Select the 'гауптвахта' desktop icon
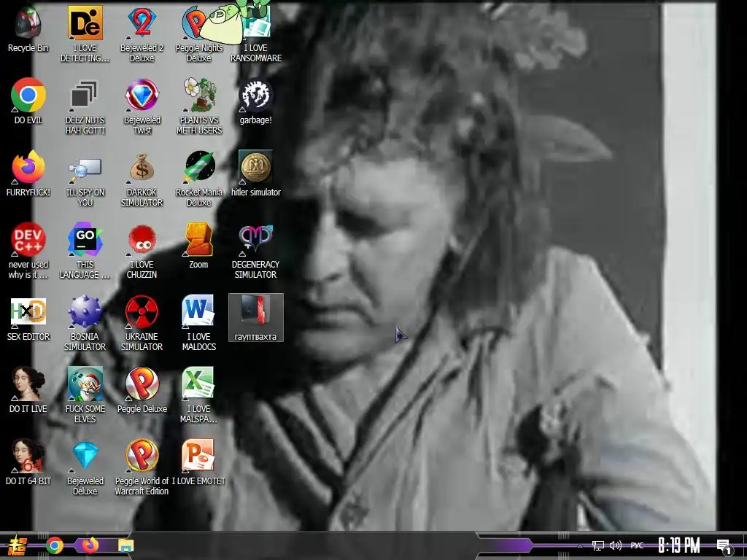 pyautogui.click(x=256, y=317)
